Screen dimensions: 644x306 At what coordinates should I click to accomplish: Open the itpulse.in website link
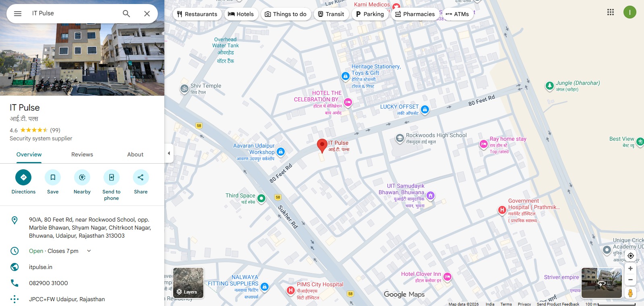[41, 267]
